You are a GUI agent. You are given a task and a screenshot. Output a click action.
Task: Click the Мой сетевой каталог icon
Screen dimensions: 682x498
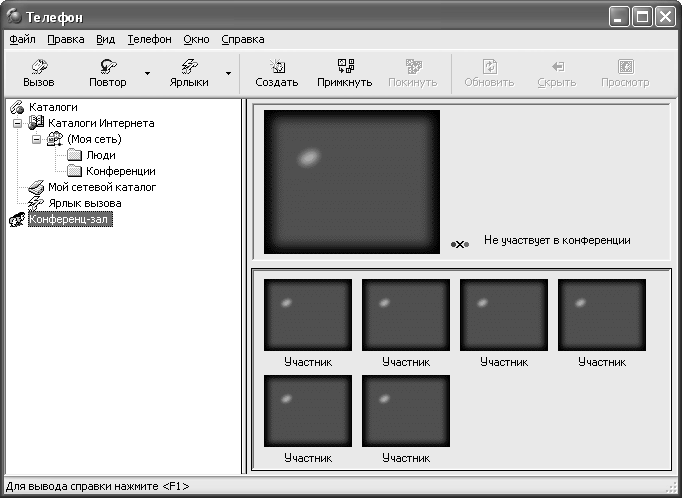pos(36,187)
